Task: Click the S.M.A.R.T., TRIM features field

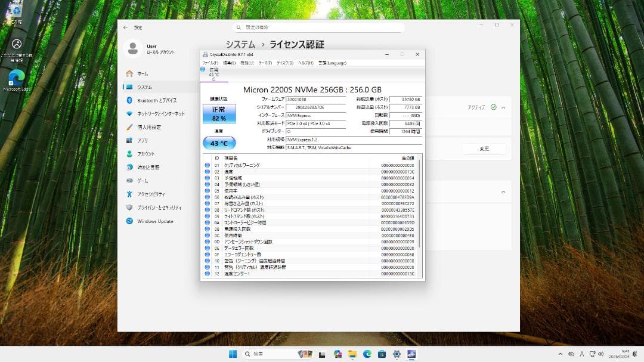Action: click(x=354, y=147)
